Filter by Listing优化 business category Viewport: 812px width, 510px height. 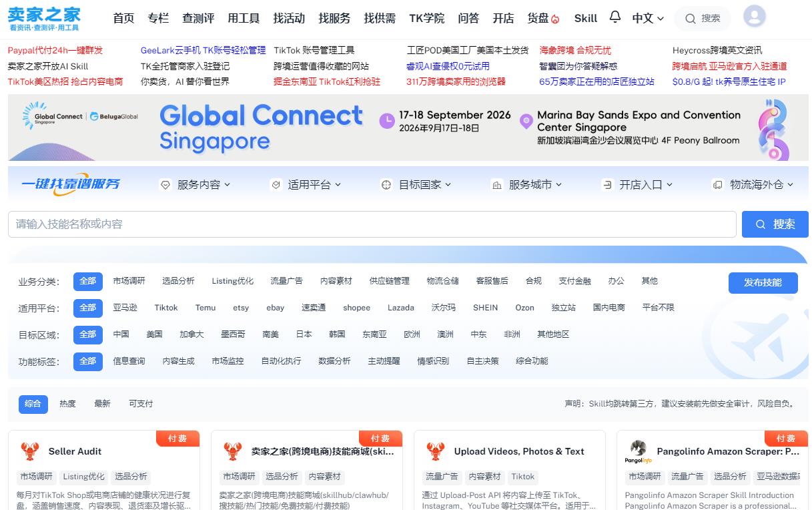point(233,281)
